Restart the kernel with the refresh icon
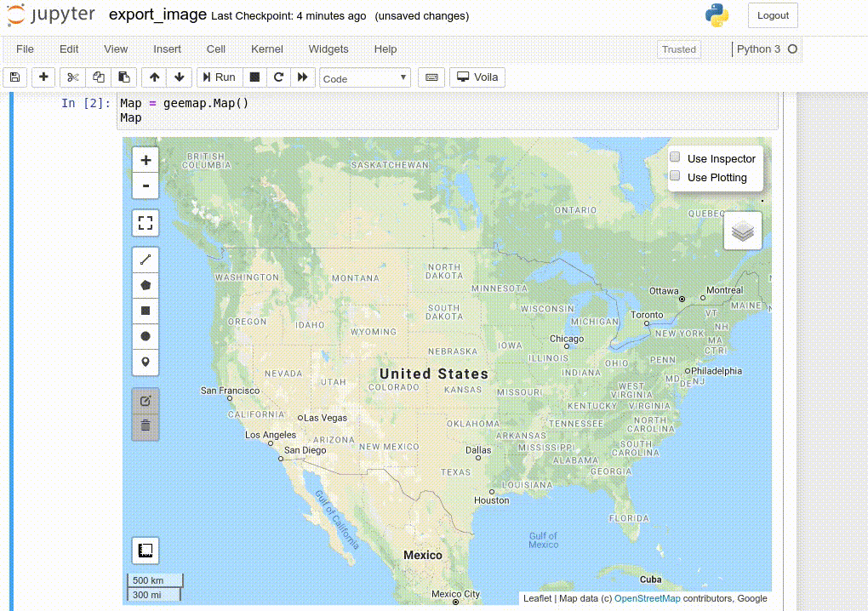Viewport: 868px width, 611px height. tap(278, 77)
